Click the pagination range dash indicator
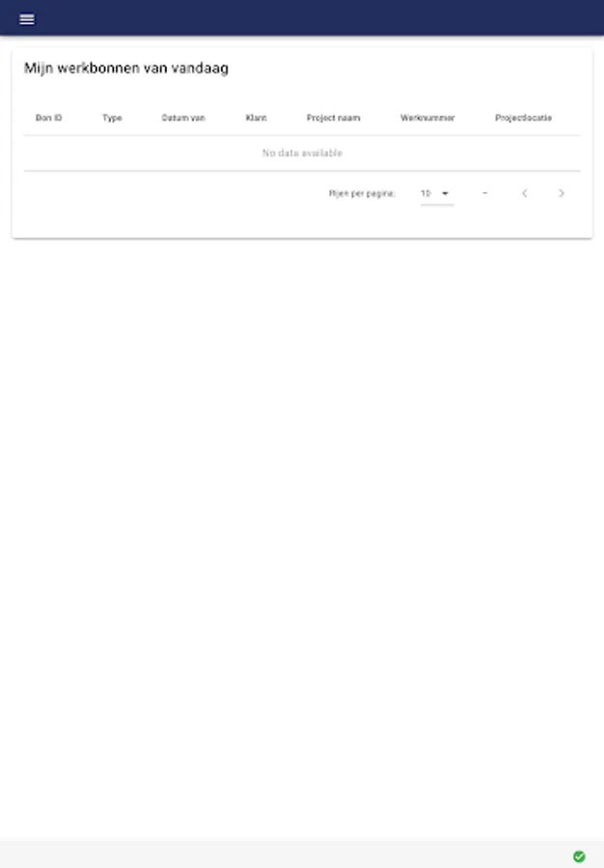The width and height of the screenshot is (604, 868). coord(485,193)
